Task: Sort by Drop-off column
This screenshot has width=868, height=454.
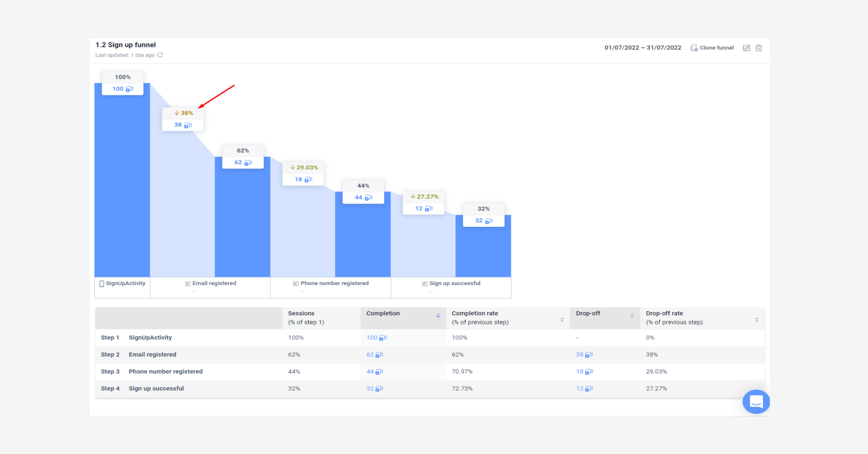Action: tap(632, 315)
